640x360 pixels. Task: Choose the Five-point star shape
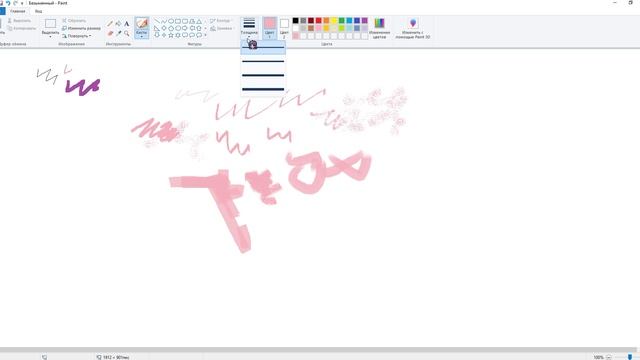click(171, 36)
